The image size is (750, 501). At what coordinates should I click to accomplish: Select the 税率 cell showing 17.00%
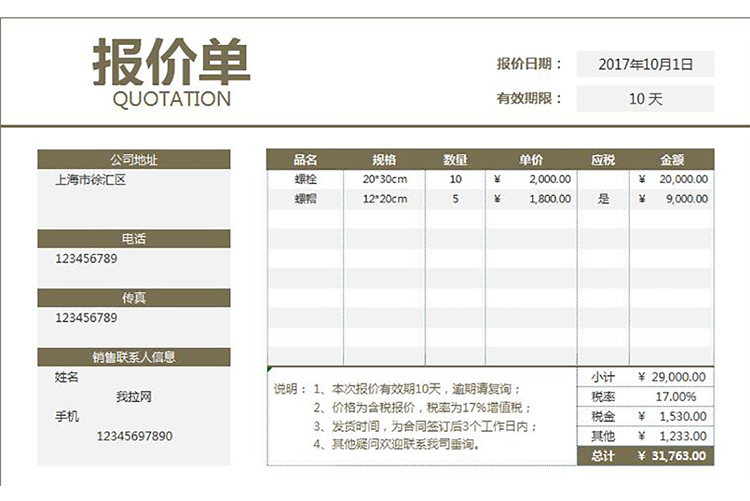(x=672, y=397)
